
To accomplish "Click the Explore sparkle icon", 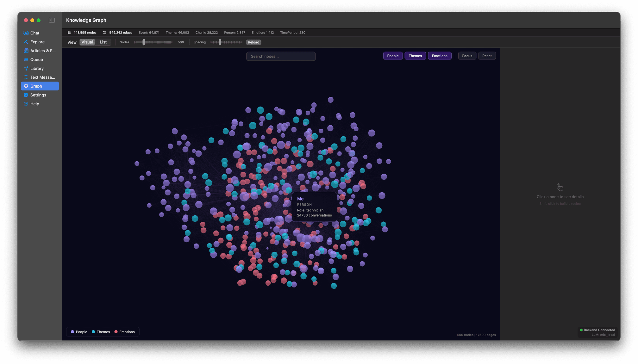I will click(x=26, y=42).
